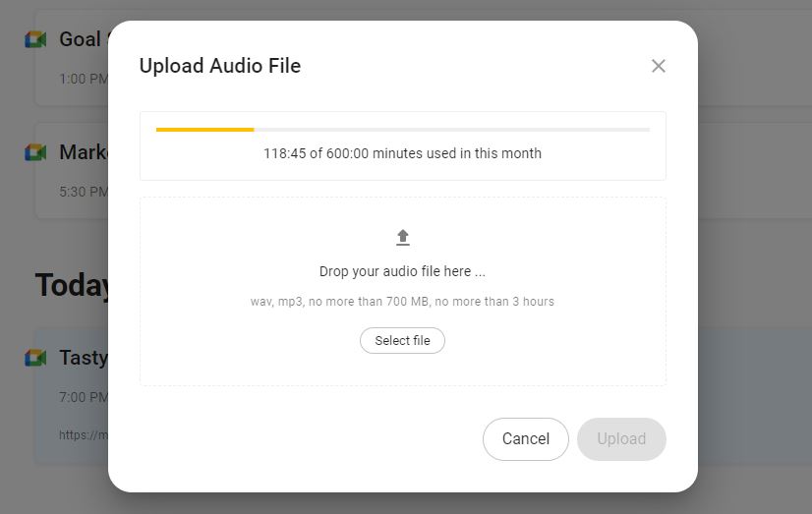Open the https meeting link in the Tasty card
This screenshot has width=812, height=514.
[84, 434]
